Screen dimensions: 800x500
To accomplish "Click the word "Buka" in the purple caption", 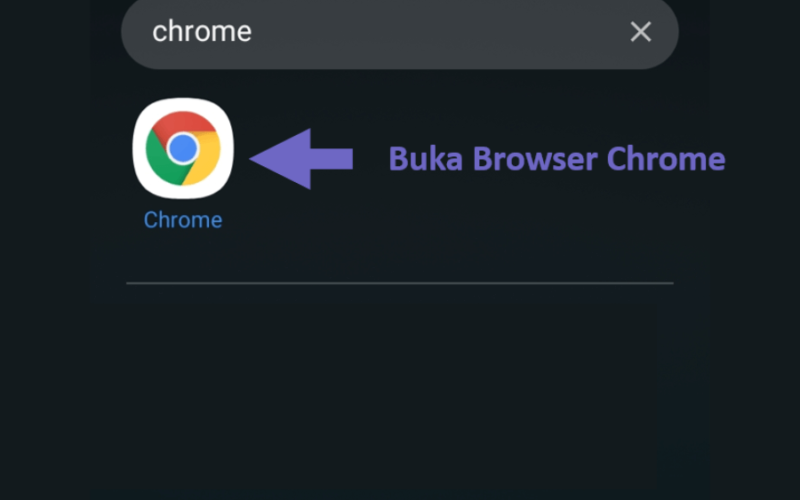I will coord(426,159).
